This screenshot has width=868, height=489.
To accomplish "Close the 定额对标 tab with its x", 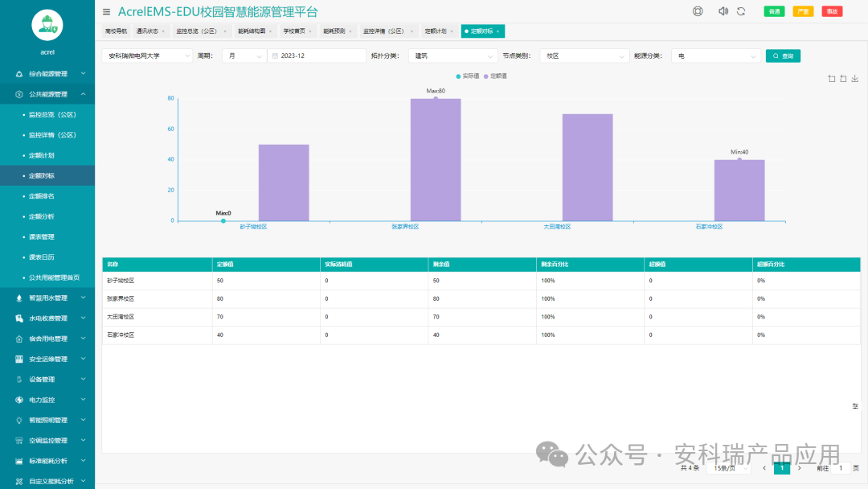I will 498,31.
